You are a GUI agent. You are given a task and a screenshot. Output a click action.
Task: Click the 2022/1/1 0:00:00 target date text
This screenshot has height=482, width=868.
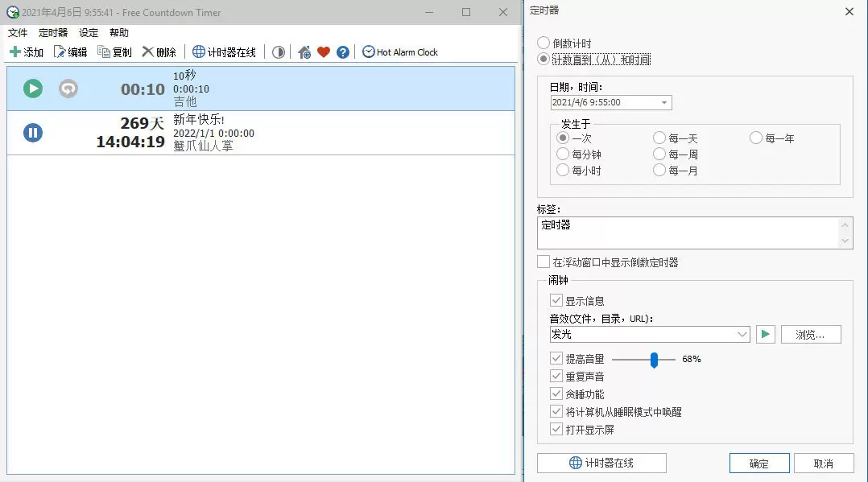click(213, 134)
